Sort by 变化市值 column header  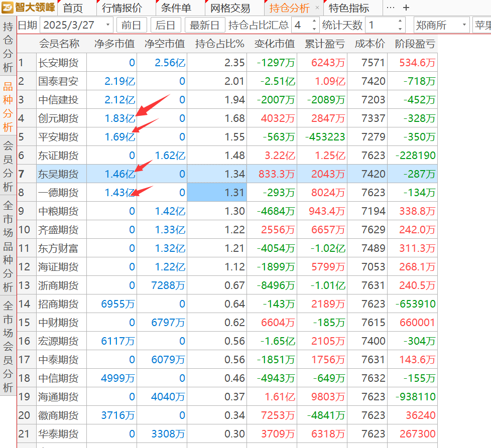pyautogui.click(x=275, y=44)
